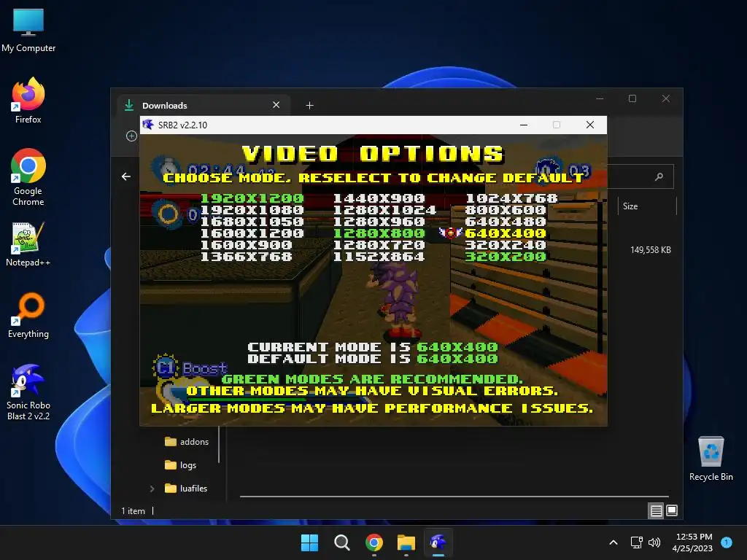Choose the 1280X960 video mode
Screen dimensions: 747x560
point(379,222)
